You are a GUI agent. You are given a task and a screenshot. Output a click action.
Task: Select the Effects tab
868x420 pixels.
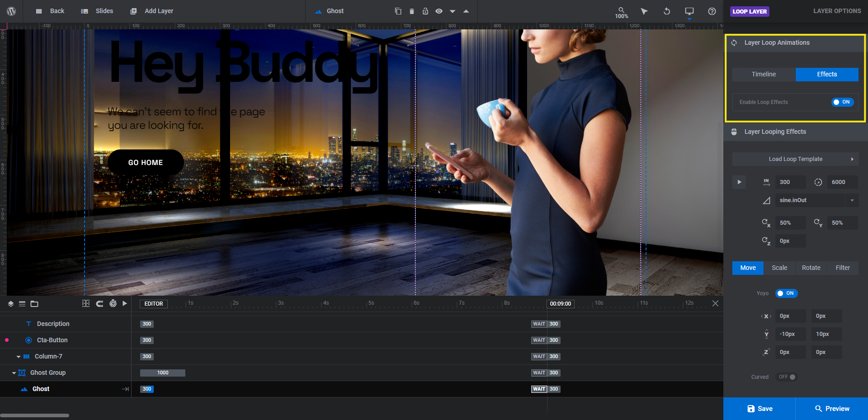(827, 74)
